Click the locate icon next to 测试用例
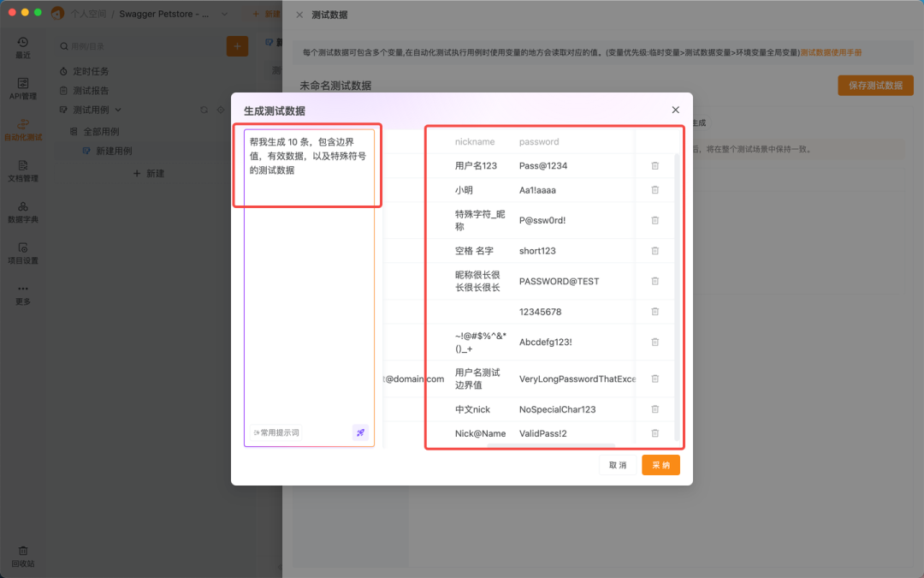This screenshot has width=924, height=578. pyautogui.click(x=221, y=110)
